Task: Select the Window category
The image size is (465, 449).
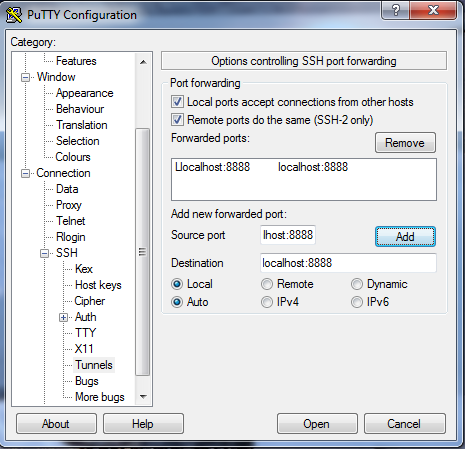Action: point(56,77)
